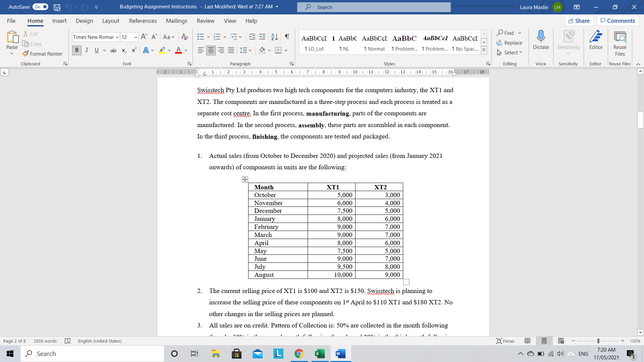
Task: Select the Format Painter tool
Action: pyautogui.click(x=42, y=54)
